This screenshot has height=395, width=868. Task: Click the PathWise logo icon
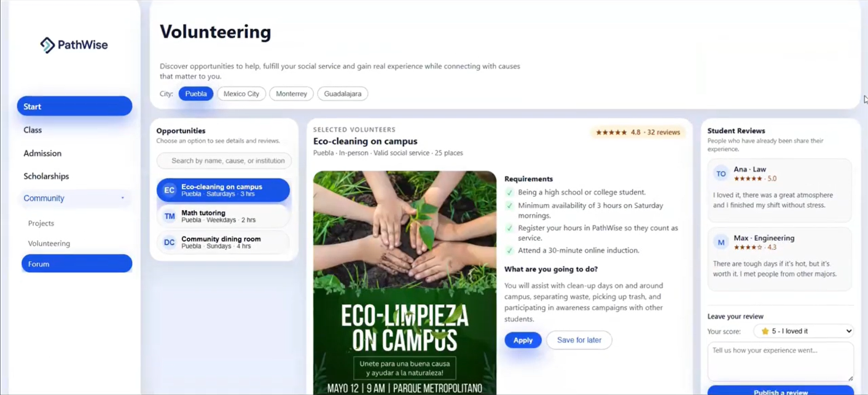[x=47, y=45]
